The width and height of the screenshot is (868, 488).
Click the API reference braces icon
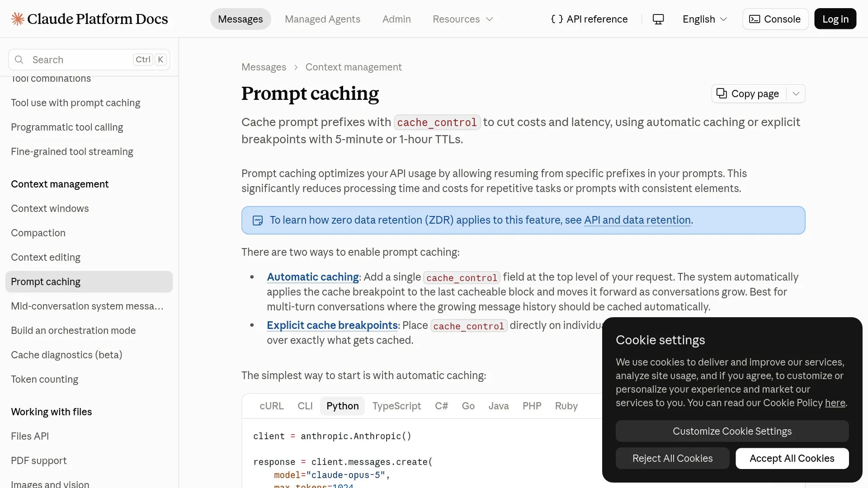(x=557, y=19)
